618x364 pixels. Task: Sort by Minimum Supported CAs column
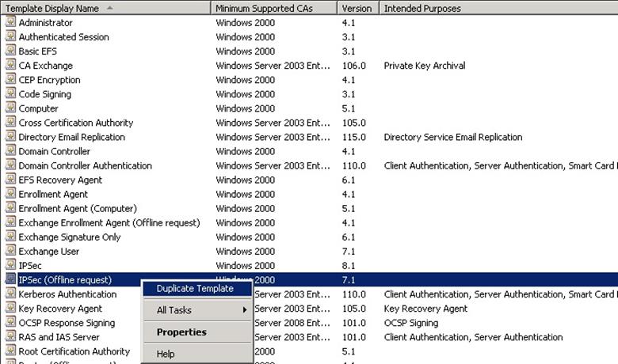click(274, 8)
